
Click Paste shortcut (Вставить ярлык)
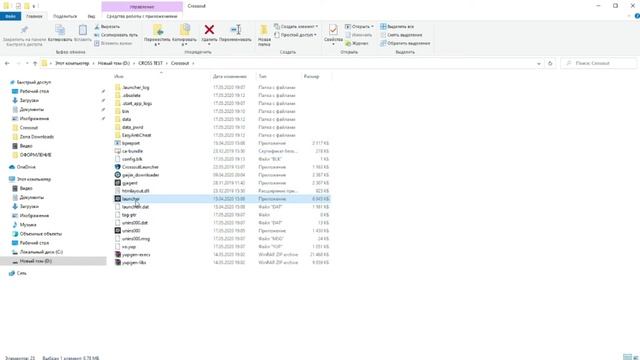[113, 43]
